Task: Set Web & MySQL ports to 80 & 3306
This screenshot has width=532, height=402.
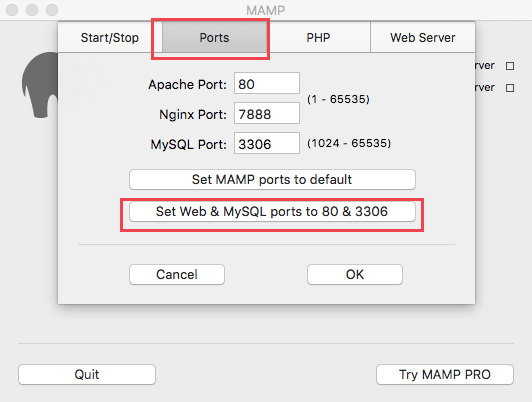Action: (272, 212)
